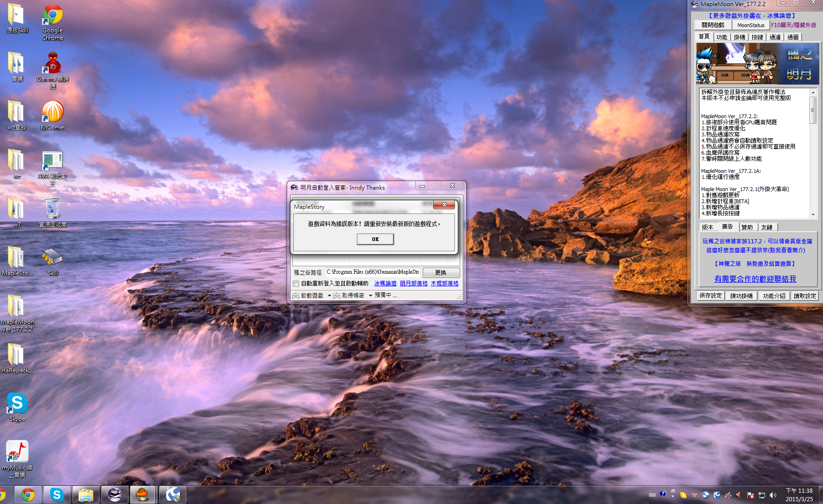Click the Skype icon in the taskbar
The image size is (823, 504).
tap(57, 495)
